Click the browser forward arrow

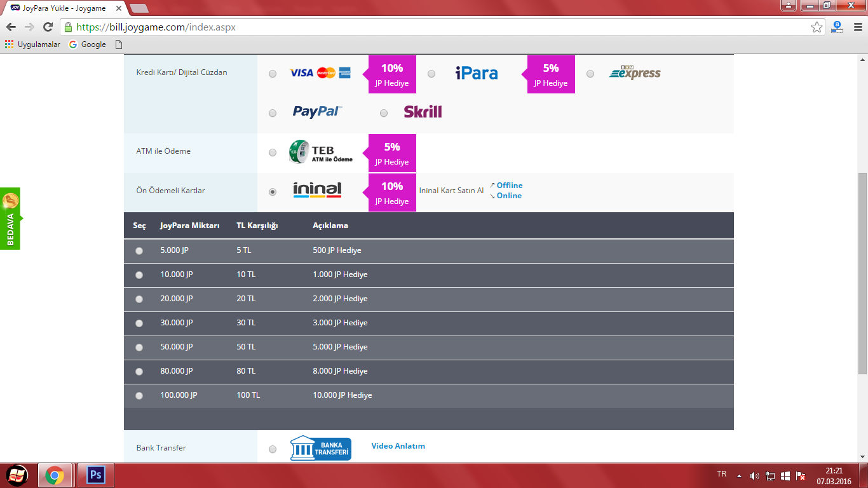click(x=29, y=27)
